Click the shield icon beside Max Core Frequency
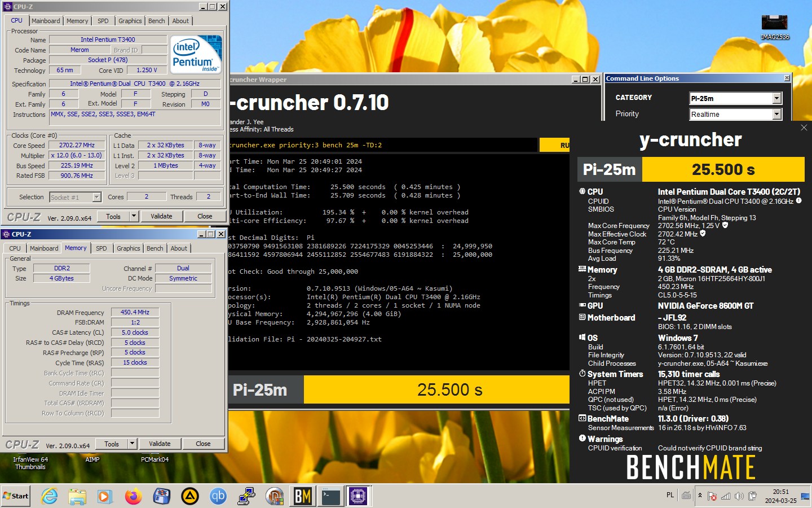This screenshot has width=812, height=508. pos(725,225)
